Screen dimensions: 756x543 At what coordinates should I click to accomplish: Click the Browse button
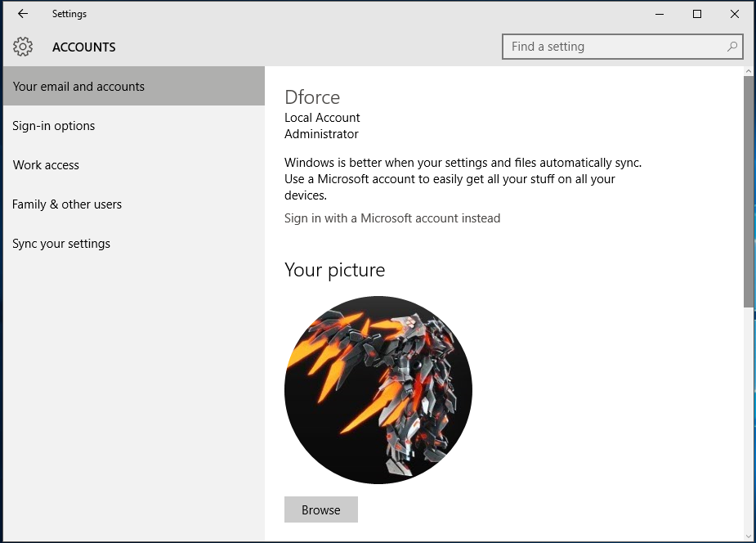click(x=321, y=509)
